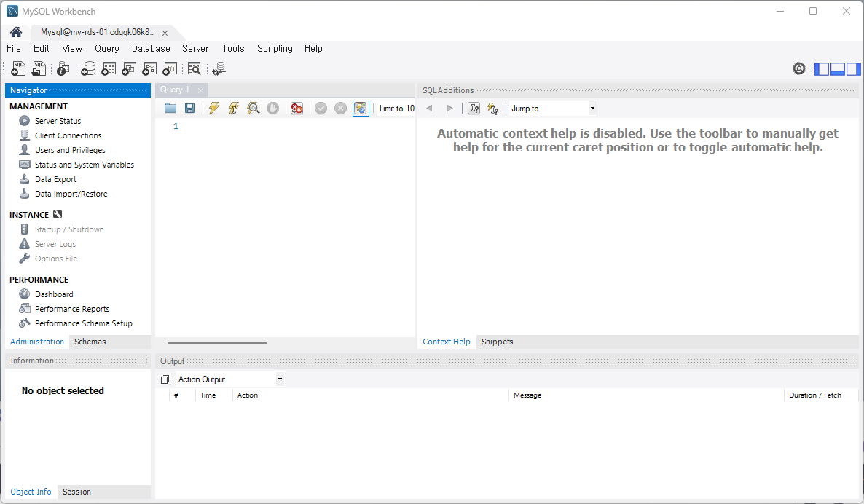Open script file in query editor

[x=170, y=108]
